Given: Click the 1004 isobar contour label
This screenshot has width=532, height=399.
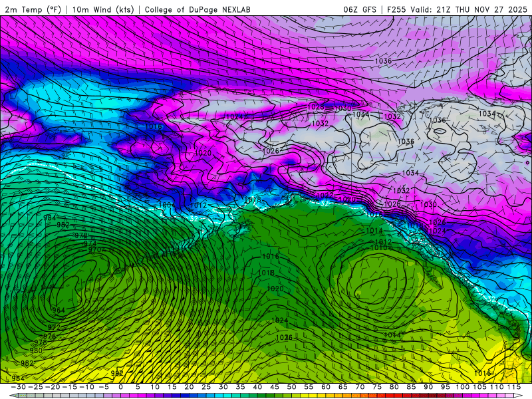Looking at the screenshot, I should (x=167, y=205).
